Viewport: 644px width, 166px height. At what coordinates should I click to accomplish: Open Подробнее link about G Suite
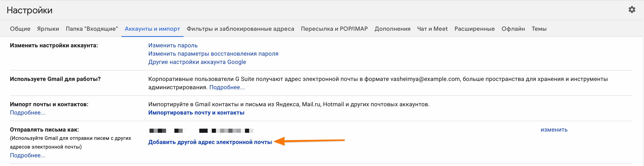(x=227, y=87)
